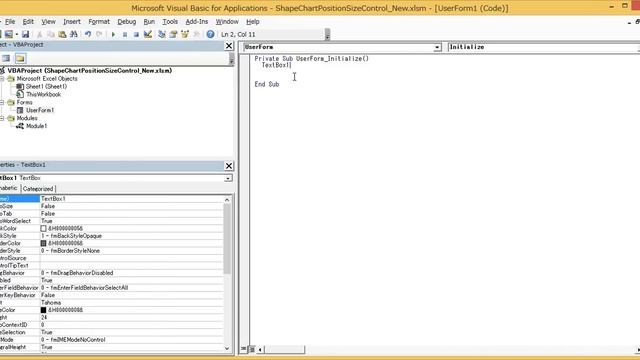
Task: Click the ForeColor black color swatch
Action: (43, 310)
